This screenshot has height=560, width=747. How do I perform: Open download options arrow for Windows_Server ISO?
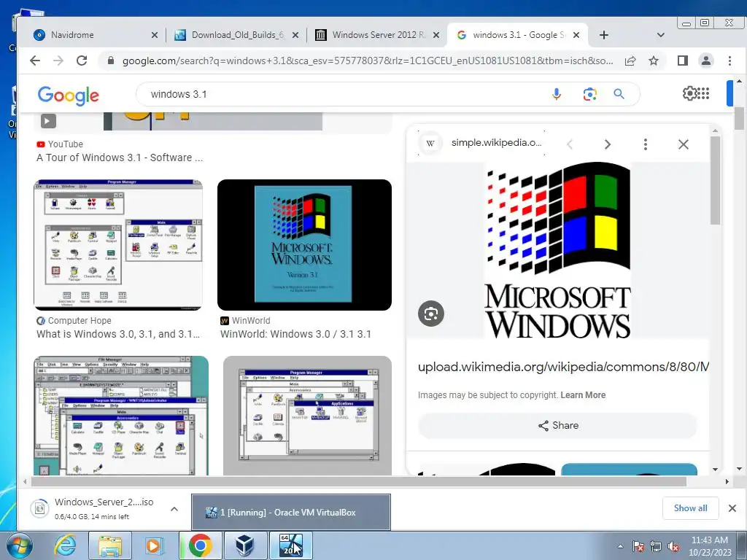pyautogui.click(x=174, y=509)
